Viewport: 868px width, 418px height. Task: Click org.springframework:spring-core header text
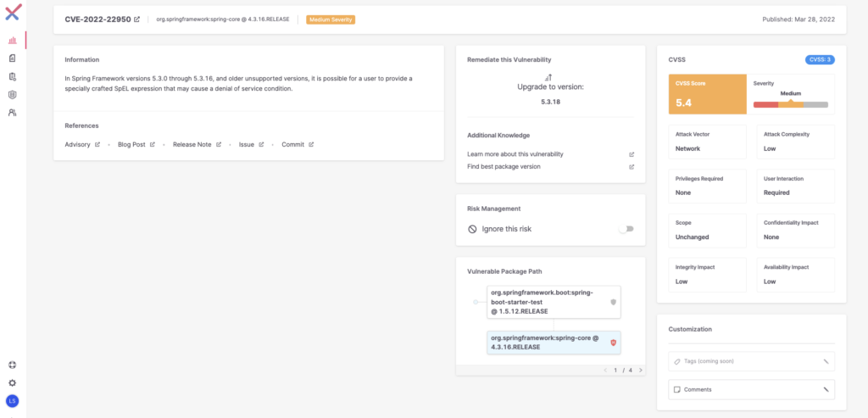point(223,20)
